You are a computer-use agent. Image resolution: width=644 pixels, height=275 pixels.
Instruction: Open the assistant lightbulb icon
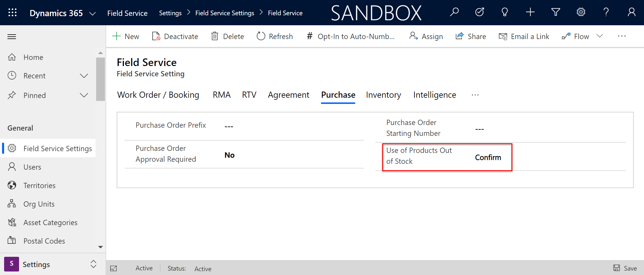[505, 12]
